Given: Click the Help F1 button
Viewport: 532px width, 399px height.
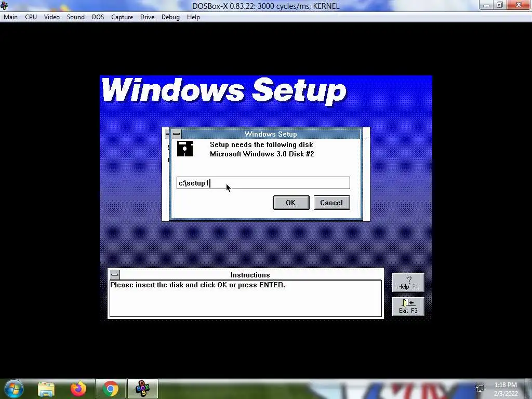Looking at the screenshot, I should point(408,283).
